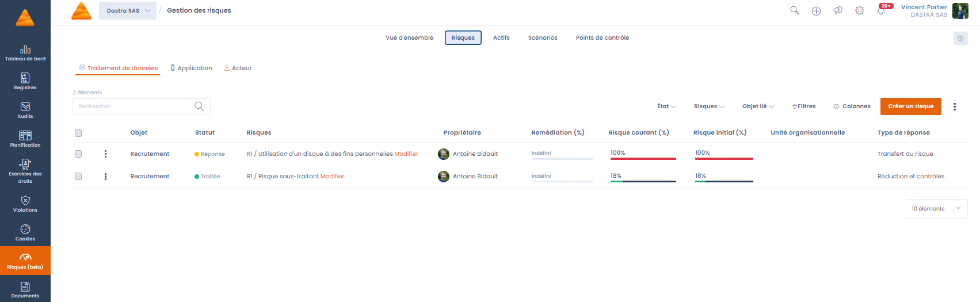
Task: Open the settings gear icon
Action: click(x=859, y=10)
